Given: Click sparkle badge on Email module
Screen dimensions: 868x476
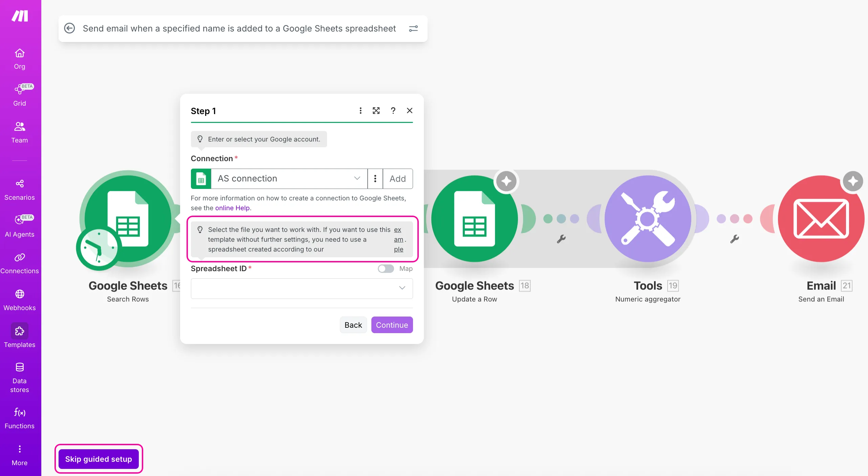Looking at the screenshot, I should (853, 181).
